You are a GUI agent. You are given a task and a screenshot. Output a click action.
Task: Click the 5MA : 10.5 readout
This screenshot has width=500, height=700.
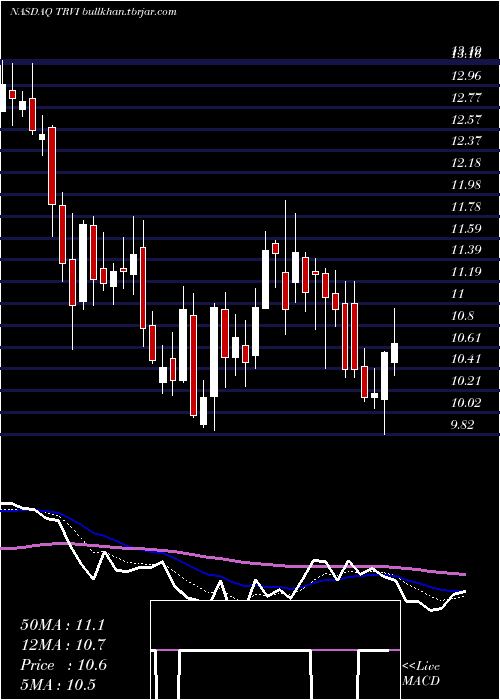click(58, 685)
